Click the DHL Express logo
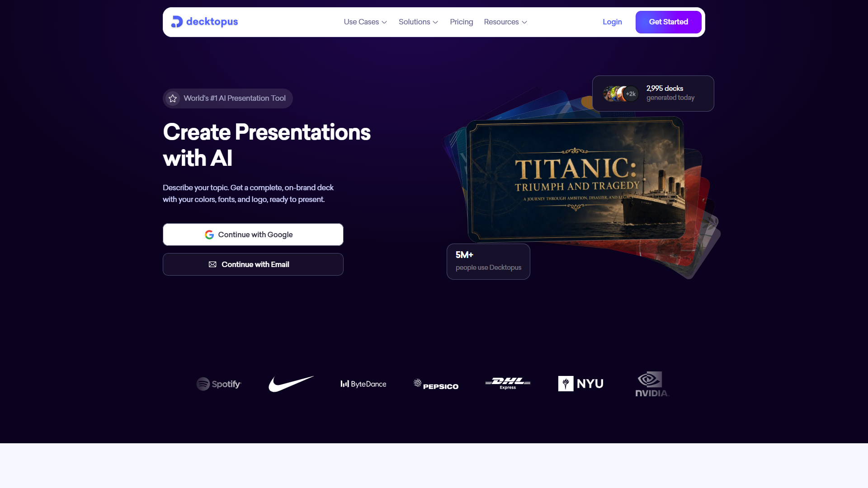The width and height of the screenshot is (868, 488). coord(508,383)
